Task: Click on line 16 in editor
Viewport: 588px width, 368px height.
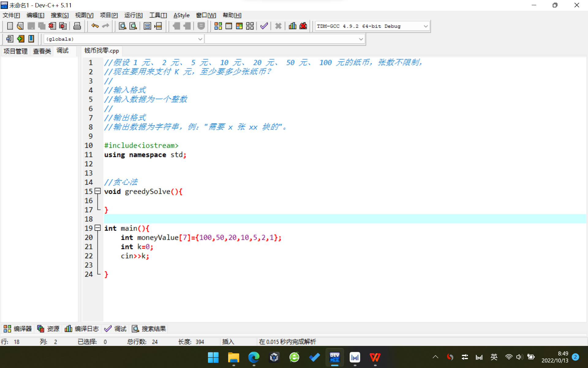Action: coord(214,201)
